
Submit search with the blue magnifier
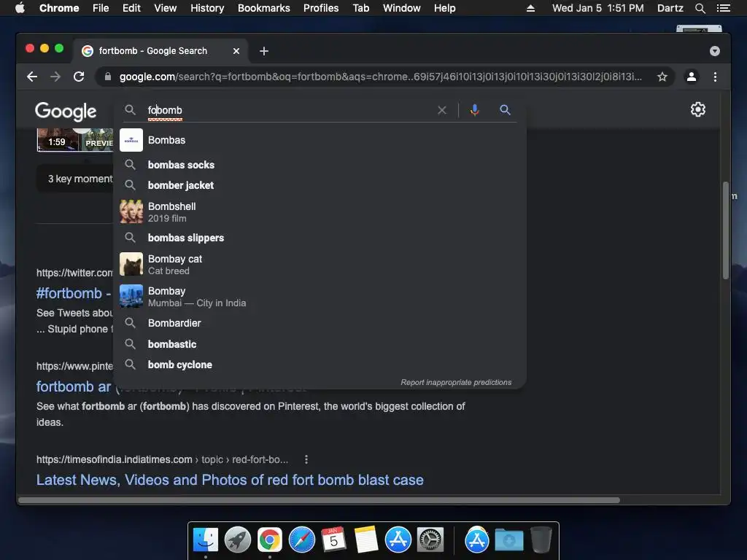[505, 111]
